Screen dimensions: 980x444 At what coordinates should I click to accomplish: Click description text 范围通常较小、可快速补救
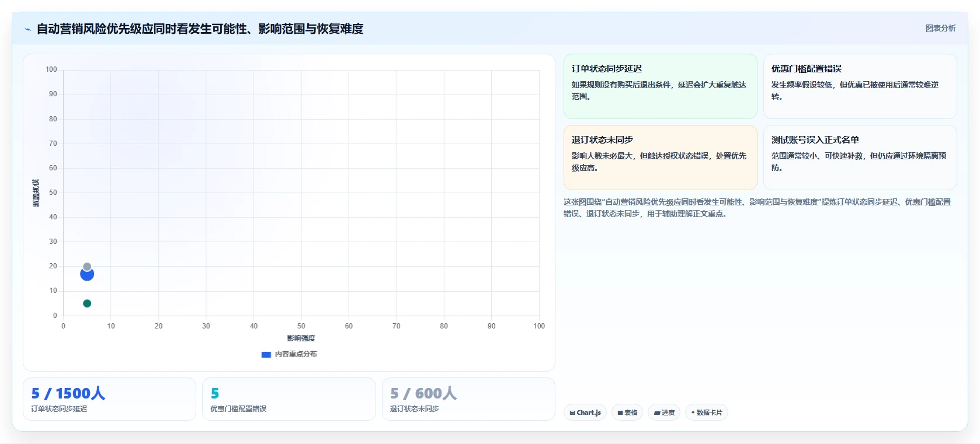[859, 162]
